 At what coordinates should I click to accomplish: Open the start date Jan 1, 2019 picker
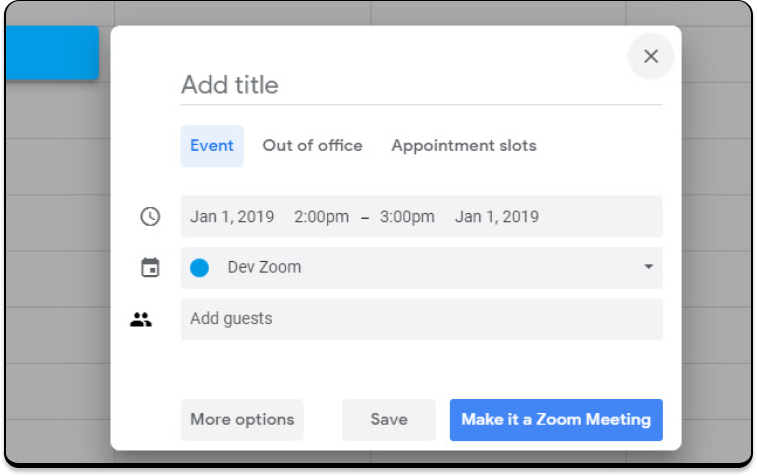(232, 217)
